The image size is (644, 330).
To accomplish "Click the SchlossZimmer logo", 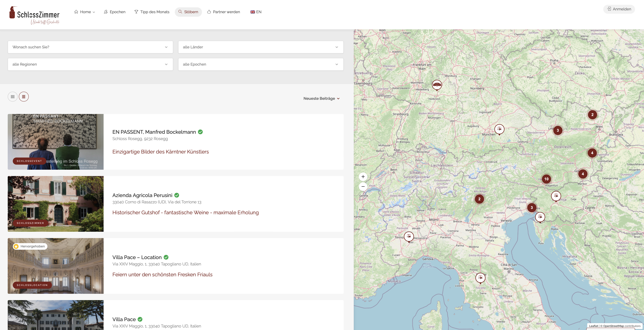I will (x=35, y=16).
